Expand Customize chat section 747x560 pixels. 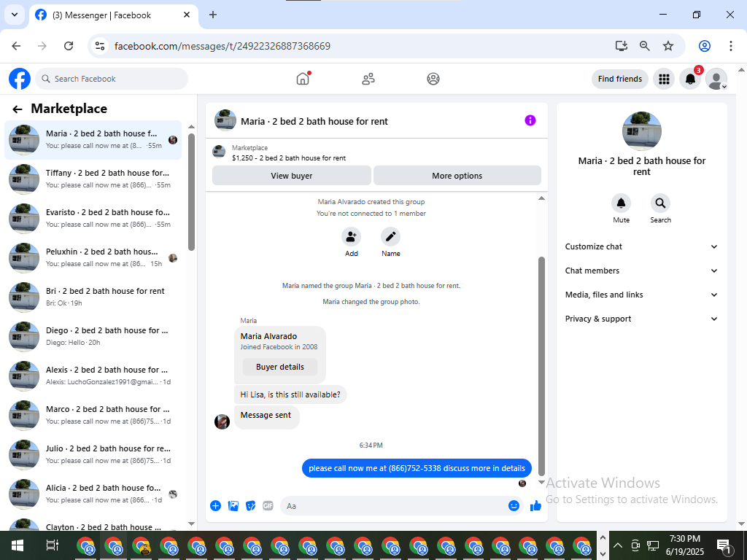641,246
